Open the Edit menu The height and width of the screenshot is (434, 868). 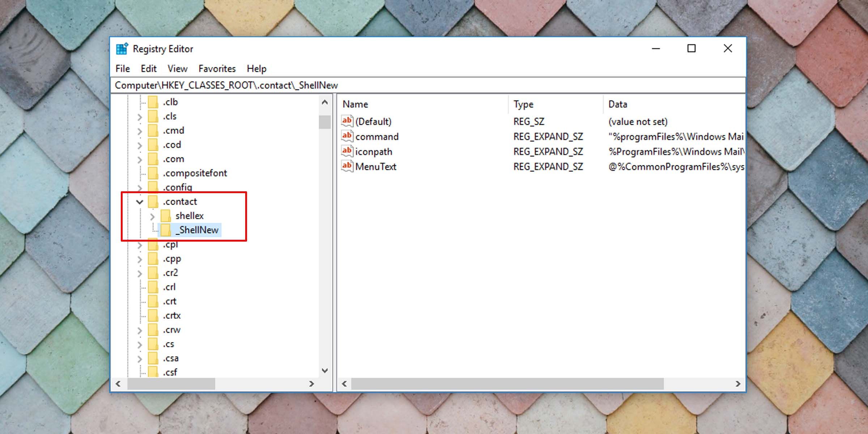(148, 68)
